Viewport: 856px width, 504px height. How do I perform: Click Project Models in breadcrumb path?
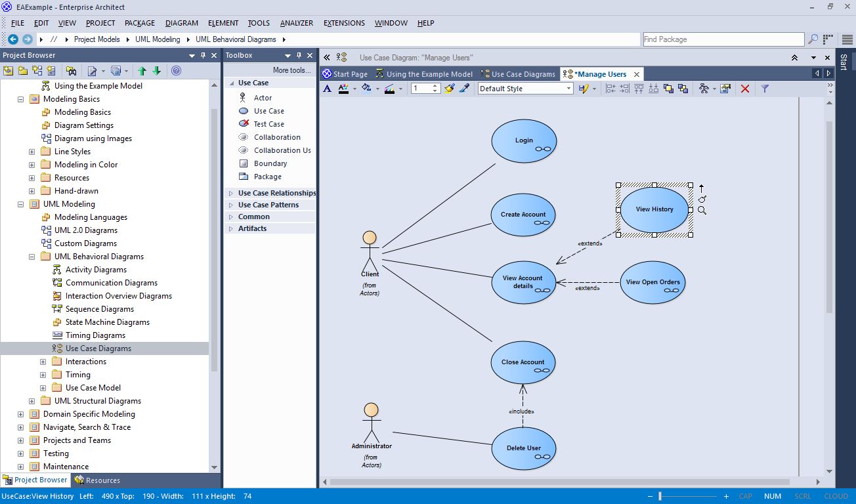coord(97,39)
